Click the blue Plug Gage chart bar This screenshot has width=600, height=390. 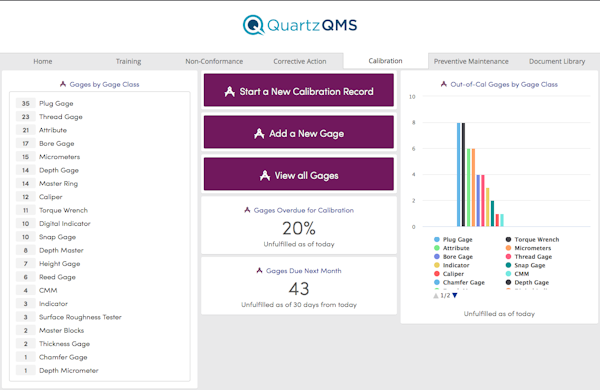tap(458, 175)
